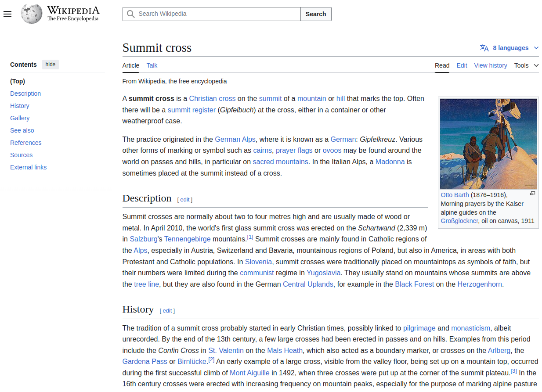542x392 pixels.
Task: Click inside the Search Wikipedia field
Action: tap(211, 14)
